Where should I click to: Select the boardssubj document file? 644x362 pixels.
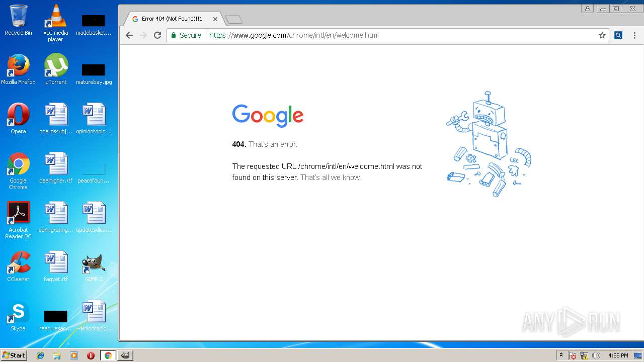tap(56, 119)
